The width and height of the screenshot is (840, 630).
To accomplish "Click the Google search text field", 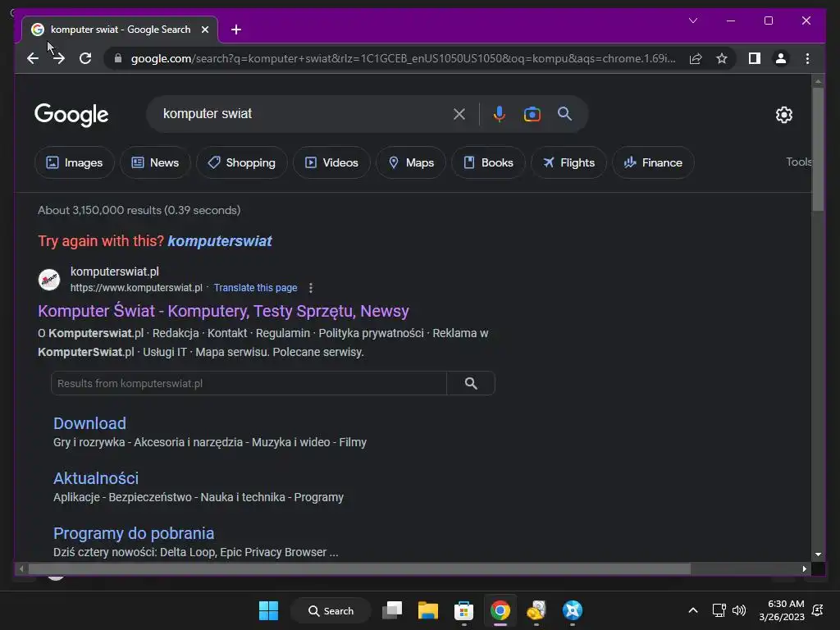I will 303,113.
